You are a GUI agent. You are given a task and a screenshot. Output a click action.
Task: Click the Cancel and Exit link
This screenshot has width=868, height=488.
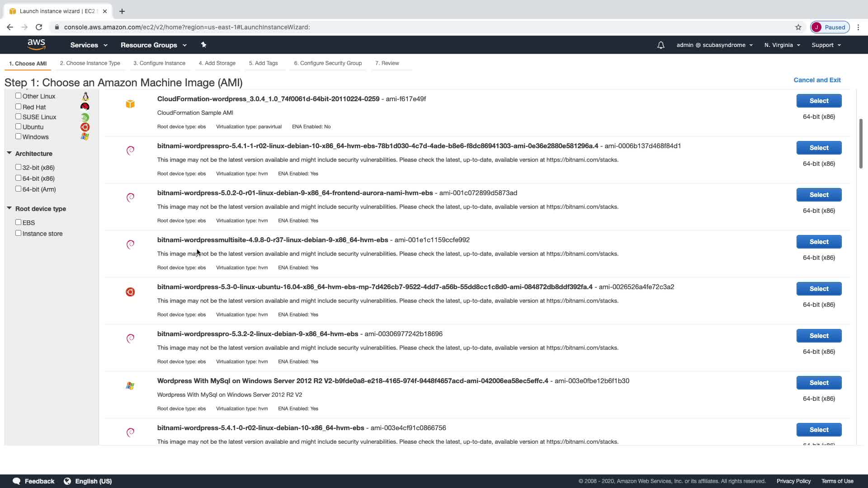tap(817, 80)
